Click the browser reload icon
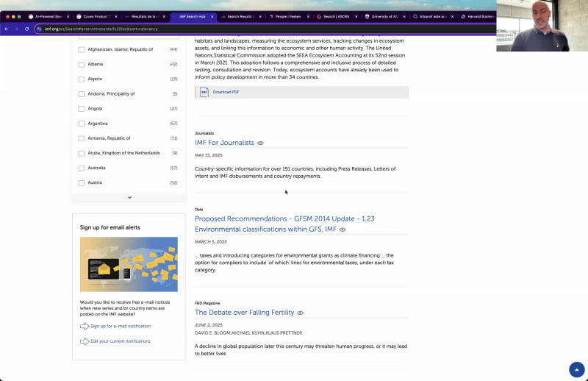 tap(27, 29)
